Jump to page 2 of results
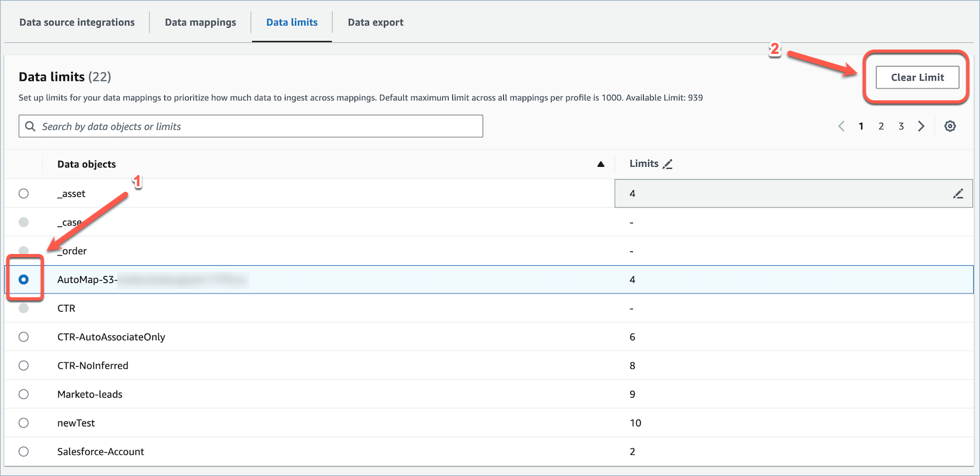The height and width of the screenshot is (476, 980). tap(881, 126)
